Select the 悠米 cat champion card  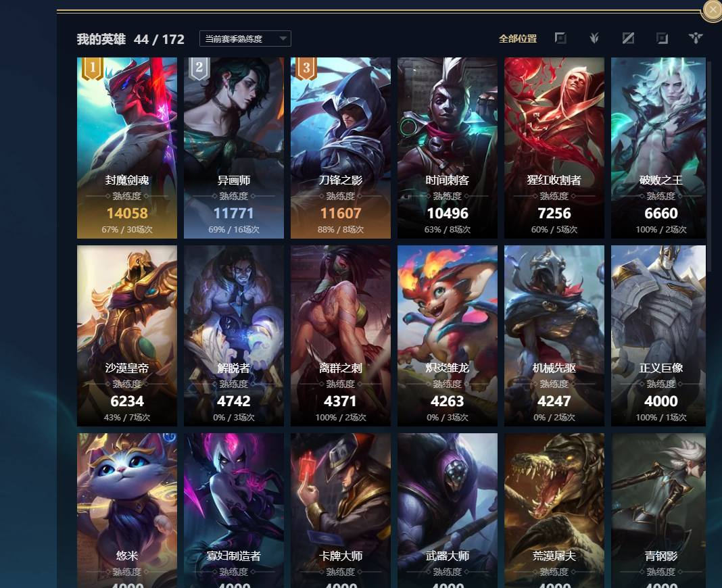point(127,511)
